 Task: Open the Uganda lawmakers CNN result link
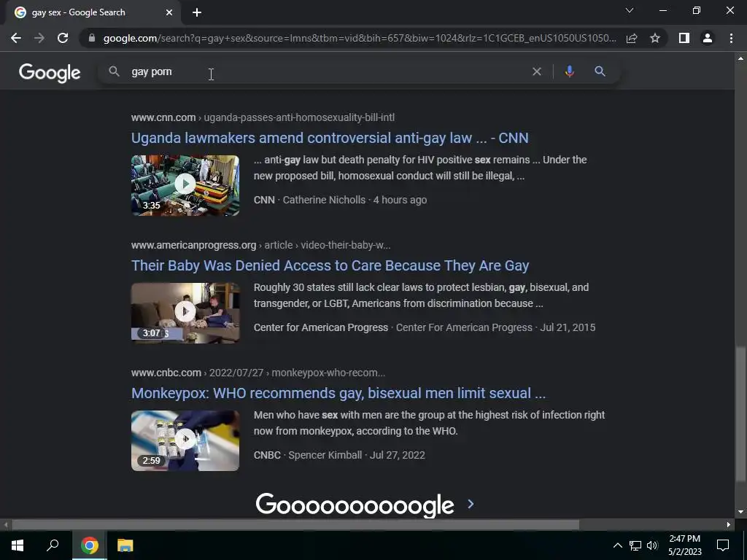coord(330,138)
